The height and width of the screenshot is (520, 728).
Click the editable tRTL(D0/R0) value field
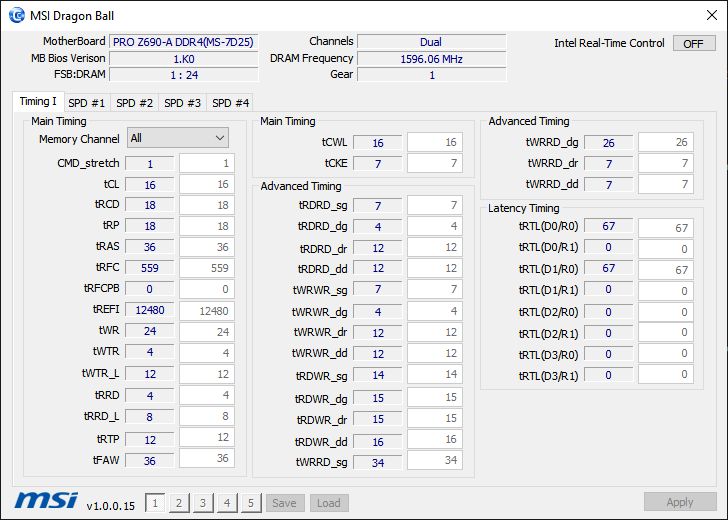coord(666,228)
